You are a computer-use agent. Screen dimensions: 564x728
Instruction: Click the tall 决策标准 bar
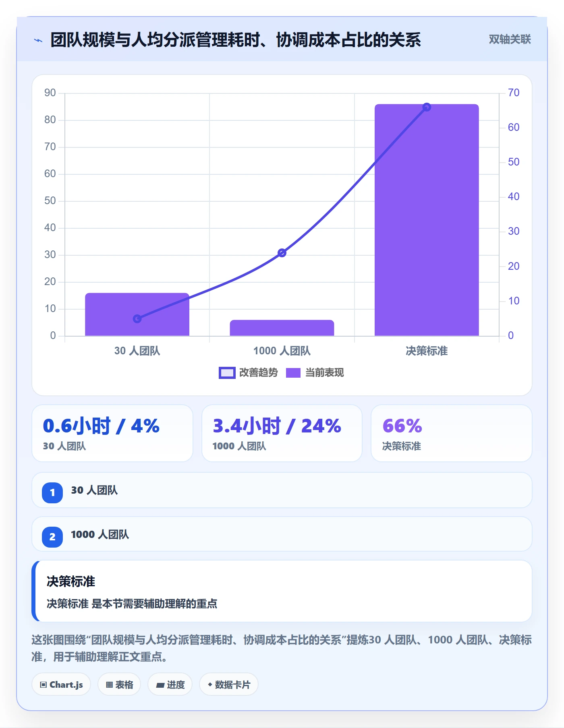[x=427, y=220]
